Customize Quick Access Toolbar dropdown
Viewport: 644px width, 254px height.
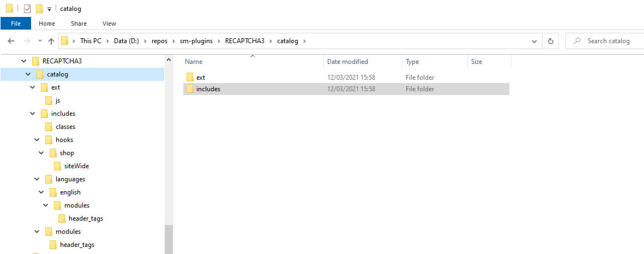click(x=49, y=9)
